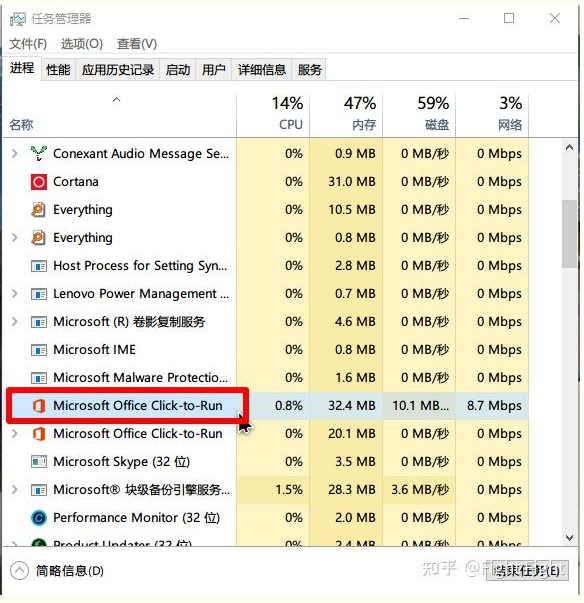Collapse to 简略信息 using the circle arrow icon
584x603 pixels.
19,571
